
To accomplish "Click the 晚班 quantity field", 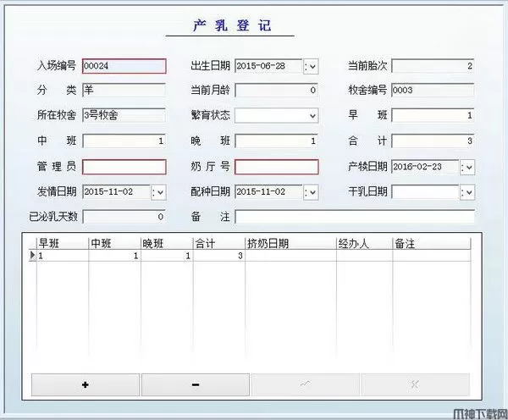I will pos(276,141).
